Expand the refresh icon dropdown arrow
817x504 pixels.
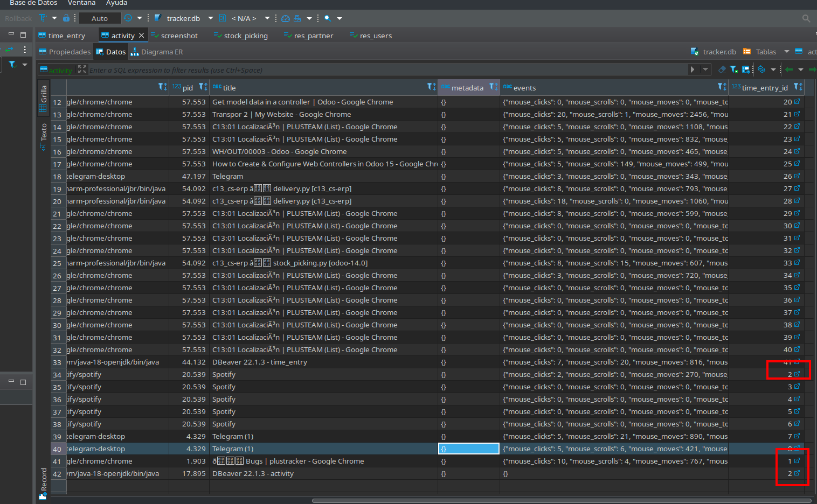tap(773, 69)
